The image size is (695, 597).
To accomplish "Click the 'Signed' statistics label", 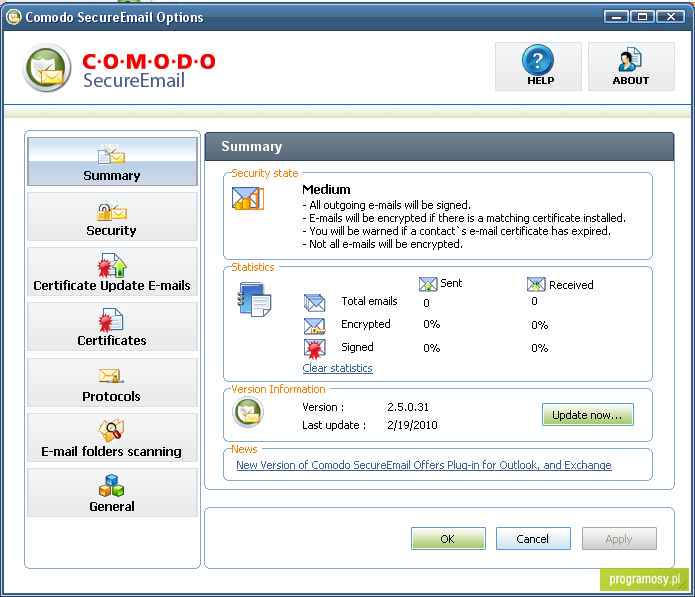I will pyautogui.click(x=357, y=347).
